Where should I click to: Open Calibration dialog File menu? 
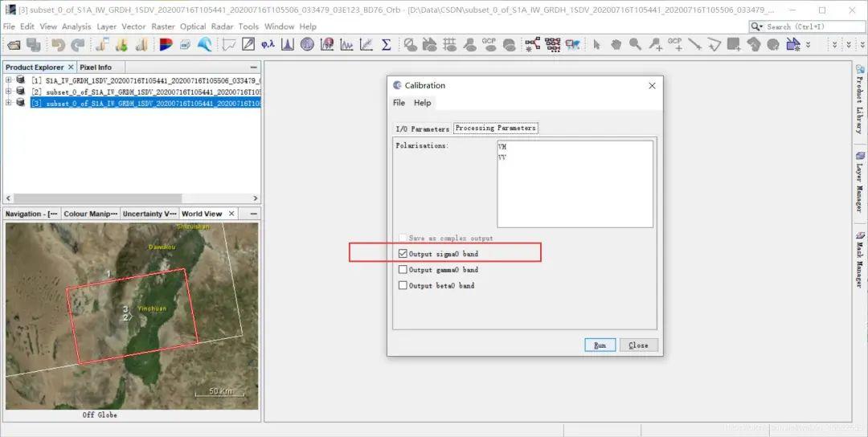click(x=399, y=103)
